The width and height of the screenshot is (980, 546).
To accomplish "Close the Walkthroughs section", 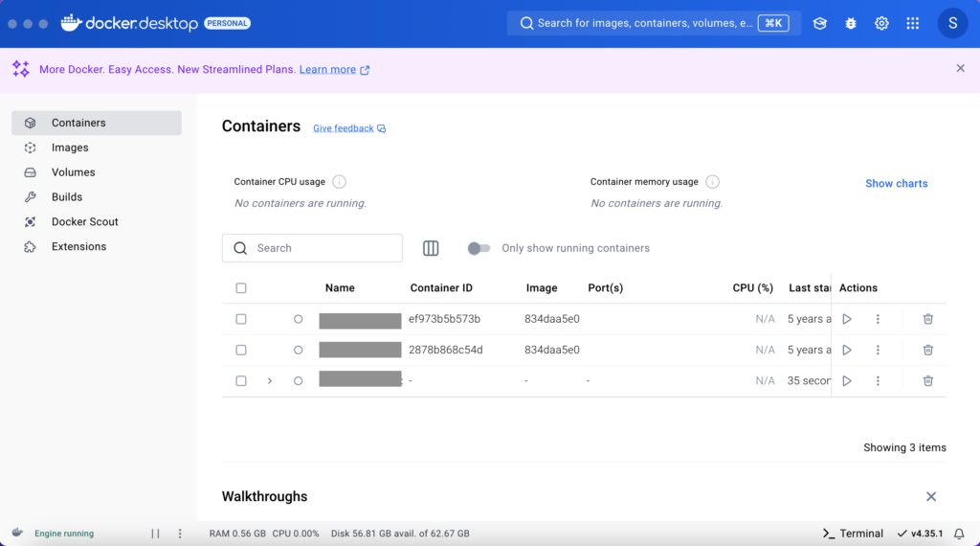I will point(930,496).
